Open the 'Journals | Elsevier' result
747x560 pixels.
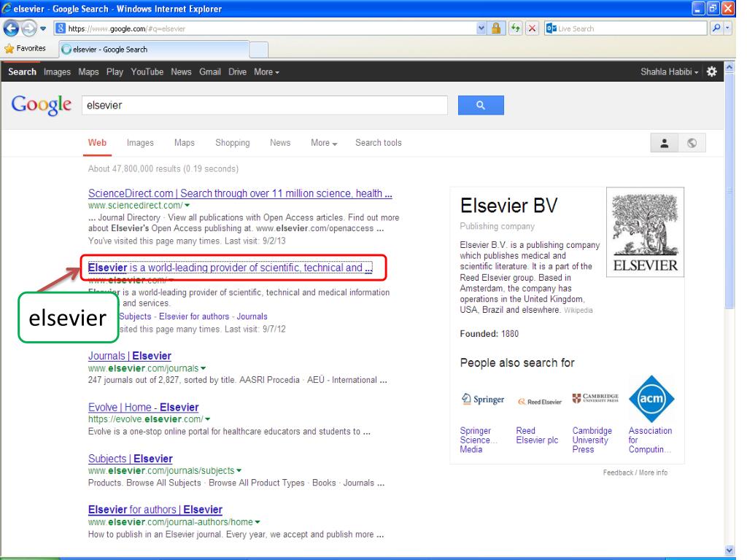coord(130,356)
